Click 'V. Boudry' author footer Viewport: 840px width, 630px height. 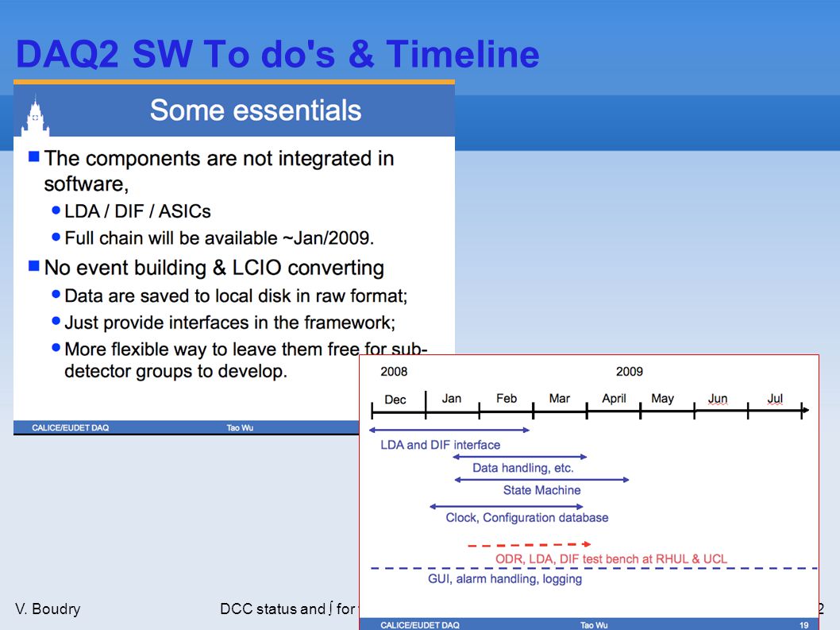click(x=48, y=609)
